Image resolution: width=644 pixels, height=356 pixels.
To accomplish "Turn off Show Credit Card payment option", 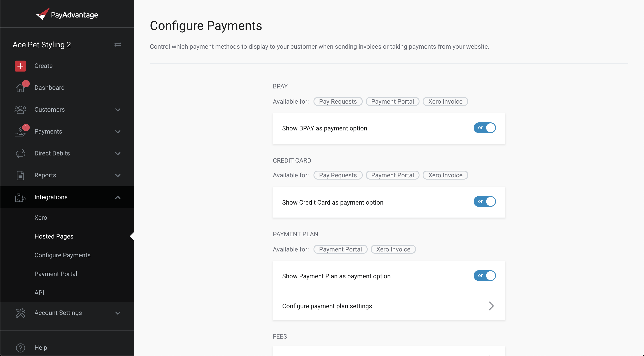I will pos(485,201).
